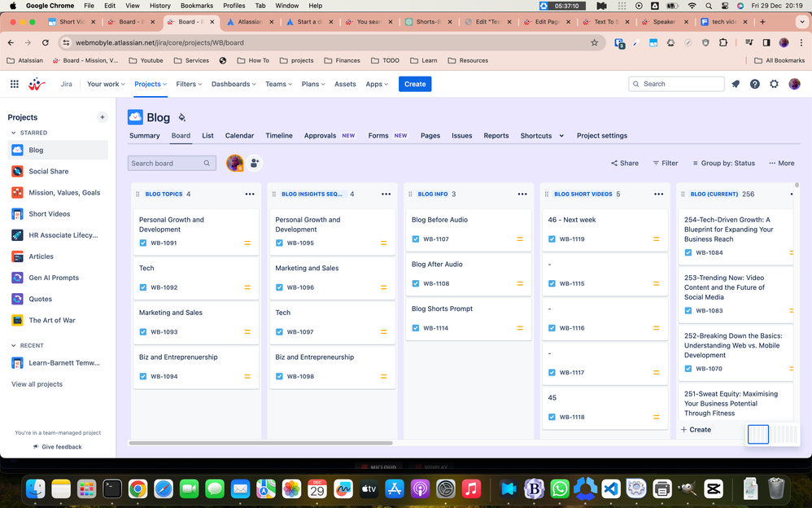
Task: Click task type checkbox on WB-1117
Action: coord(552,372)
